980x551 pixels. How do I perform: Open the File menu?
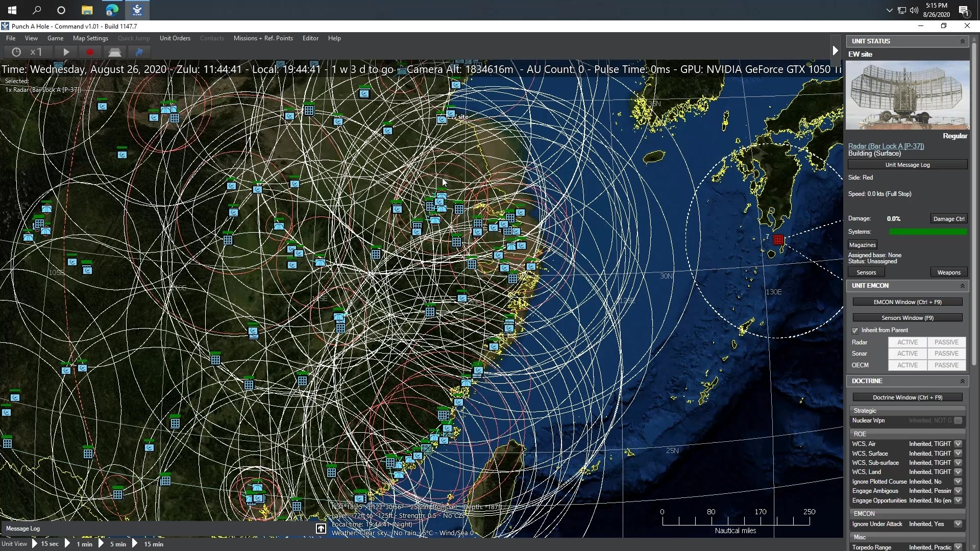pyautogui.click(x=11, y=38)
